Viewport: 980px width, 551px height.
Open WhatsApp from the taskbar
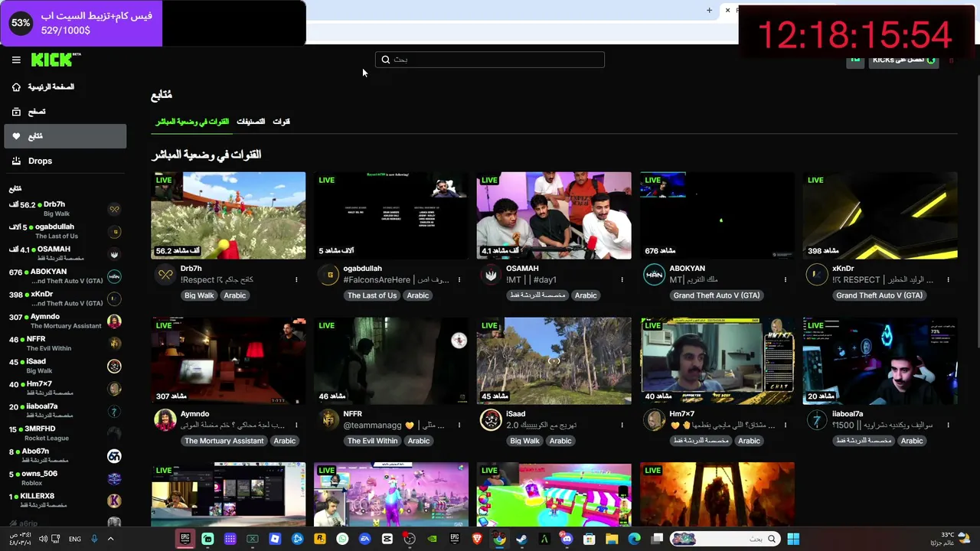(342, 539)
